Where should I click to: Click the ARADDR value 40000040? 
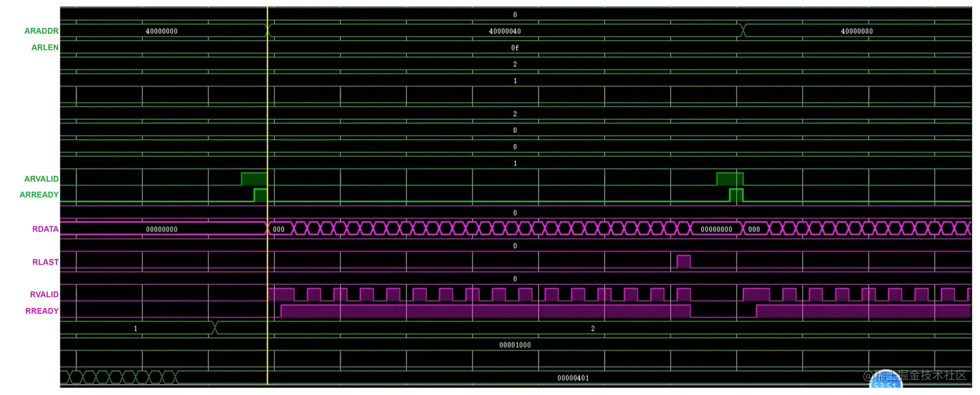pyautogui.click(x=505, y=31)
